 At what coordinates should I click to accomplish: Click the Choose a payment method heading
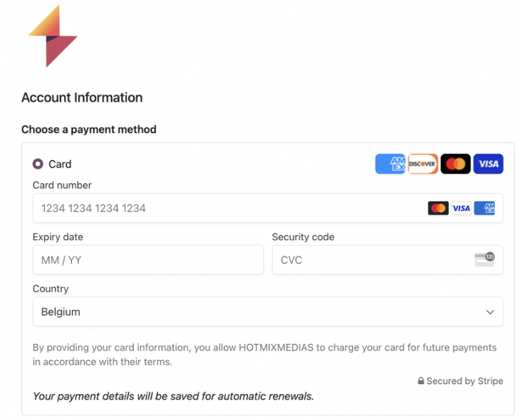(x=89, y=130)
